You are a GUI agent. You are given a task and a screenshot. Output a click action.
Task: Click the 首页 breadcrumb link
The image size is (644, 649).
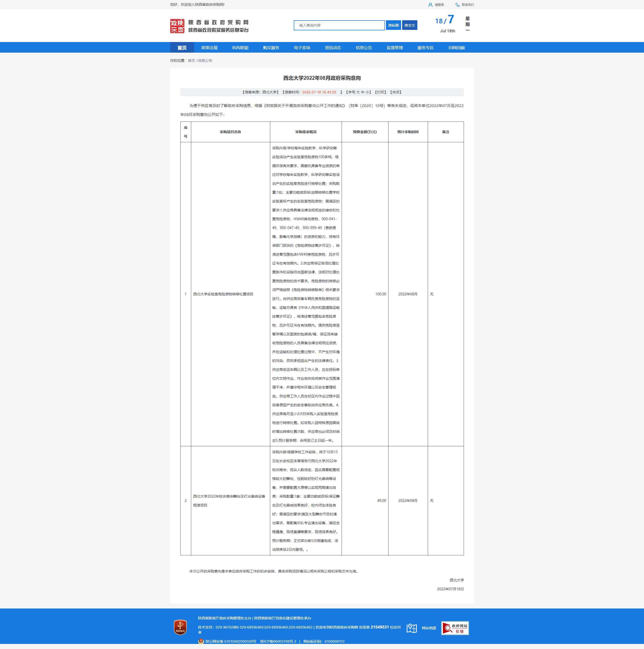click(x=191, y=60)
